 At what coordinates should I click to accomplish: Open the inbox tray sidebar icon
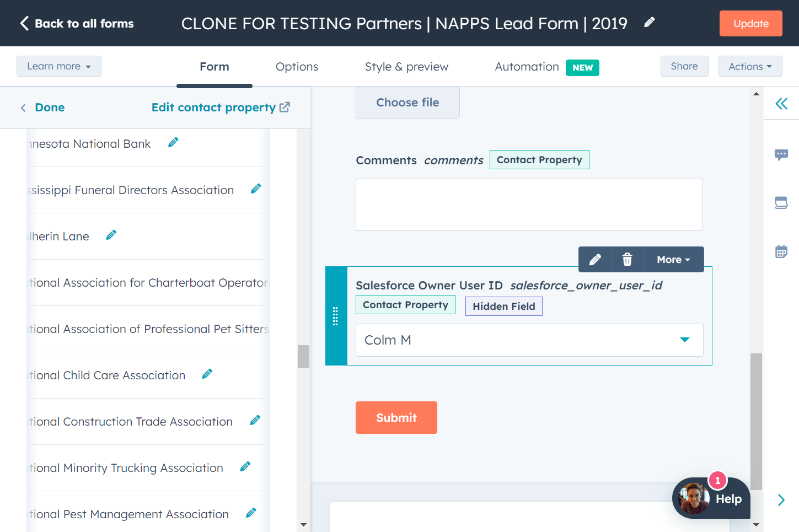(781, 203)
